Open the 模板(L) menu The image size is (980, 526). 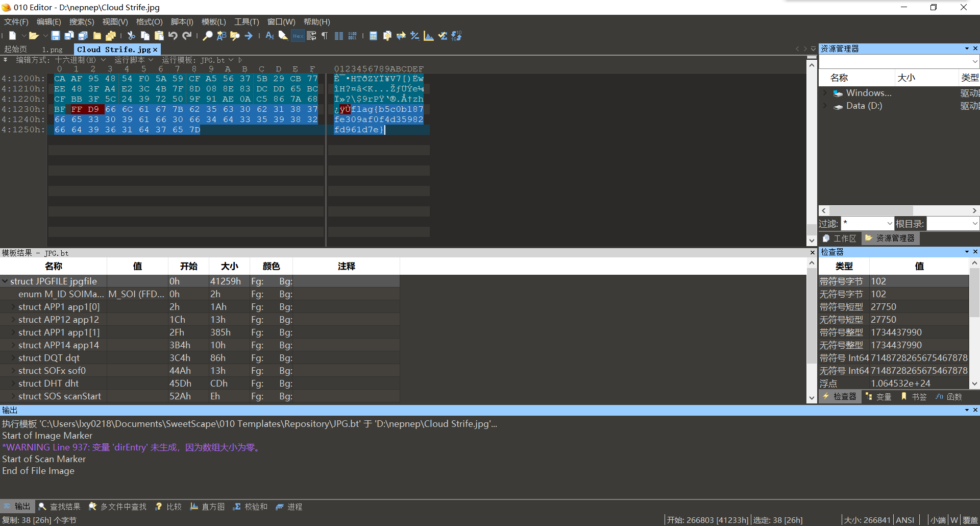(213, 21)
